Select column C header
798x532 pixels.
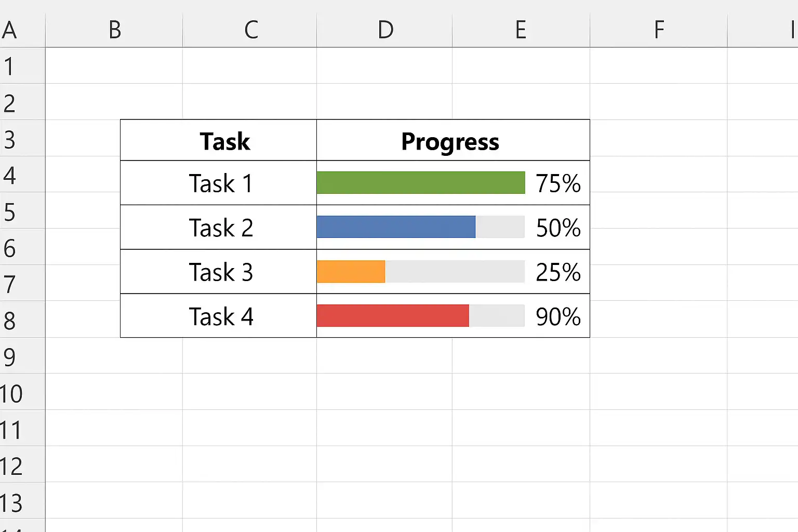(250, 30)
